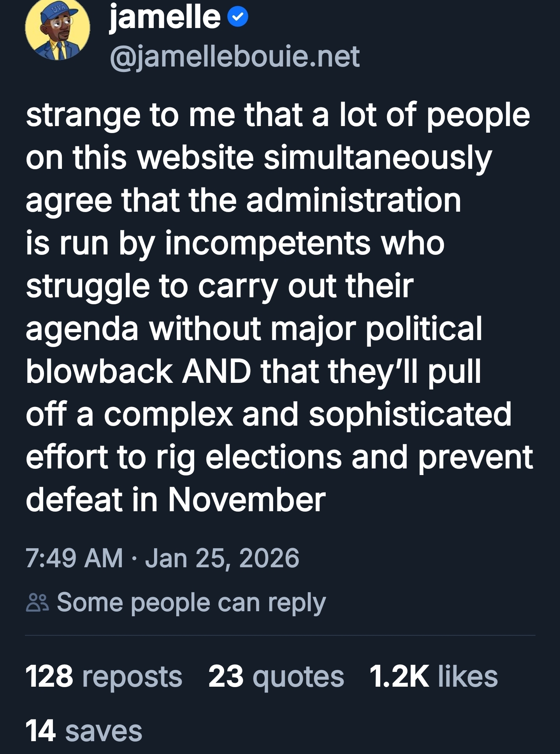Click the blue verified checkmark badge
This screenshot has height=754, width=560.
click(x=237, y=17)
